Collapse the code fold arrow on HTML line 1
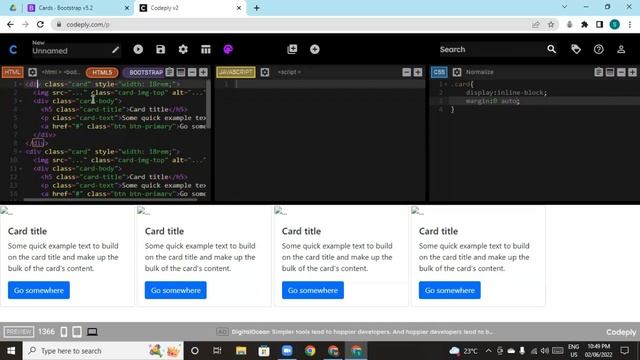The image size is (640, 360). tap(20, 84)
